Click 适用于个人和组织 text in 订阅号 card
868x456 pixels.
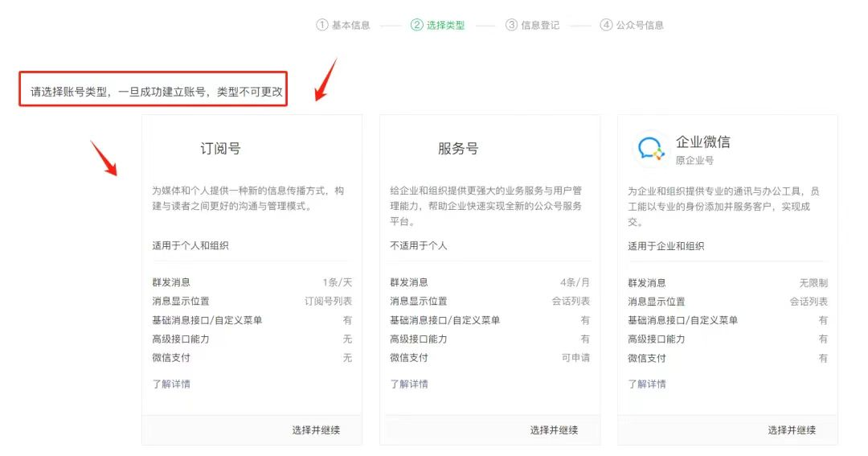[190, 245]
